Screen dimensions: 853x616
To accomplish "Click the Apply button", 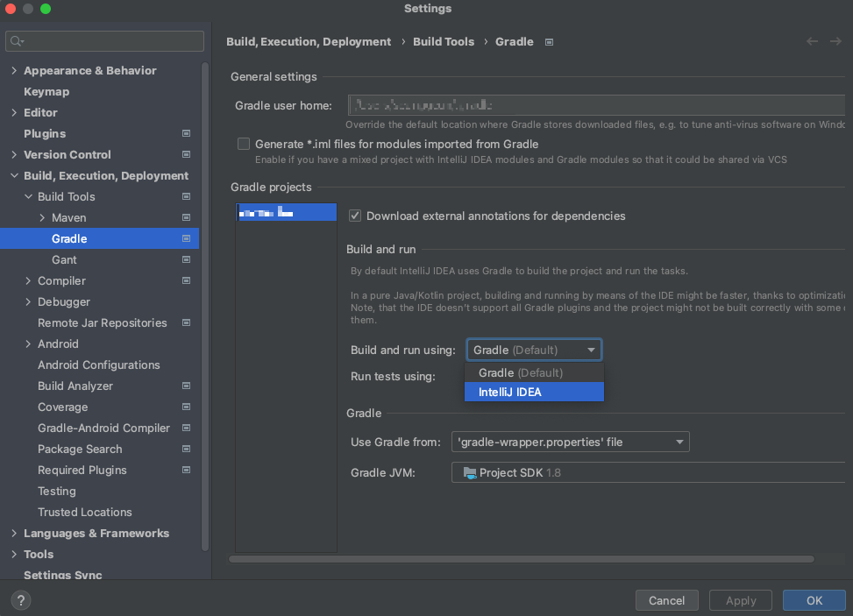I will pos(741,600).
